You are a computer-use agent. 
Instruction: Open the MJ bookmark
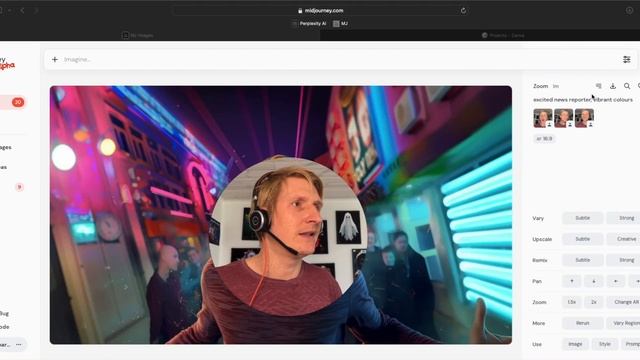coord(340,24)
